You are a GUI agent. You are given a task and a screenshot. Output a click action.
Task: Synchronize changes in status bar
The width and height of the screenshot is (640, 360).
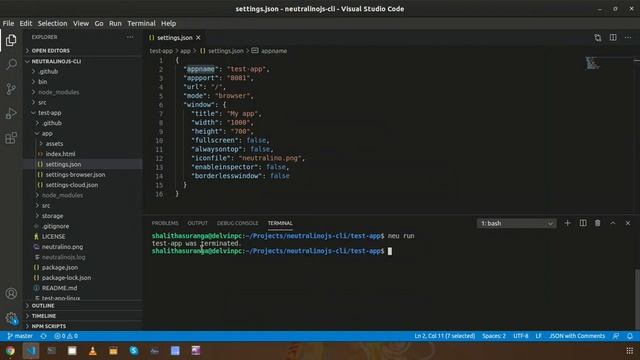coord(43,336)
